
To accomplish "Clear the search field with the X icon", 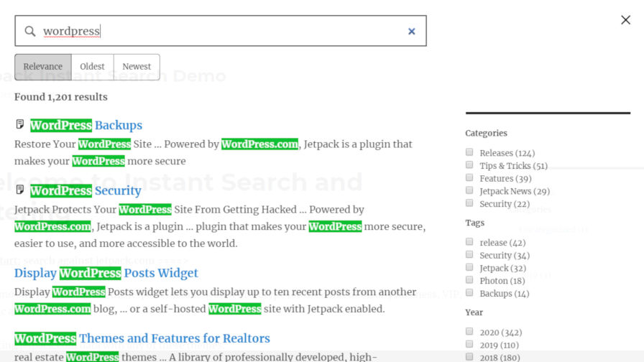I will (x=412, y=31).
